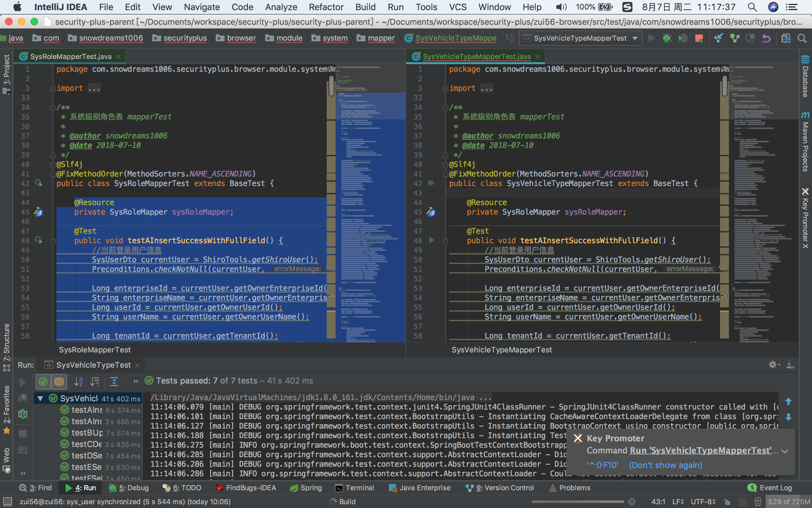Open Event Log button
Viewport: 812px width, 508px height.
[x=770, y=488]
